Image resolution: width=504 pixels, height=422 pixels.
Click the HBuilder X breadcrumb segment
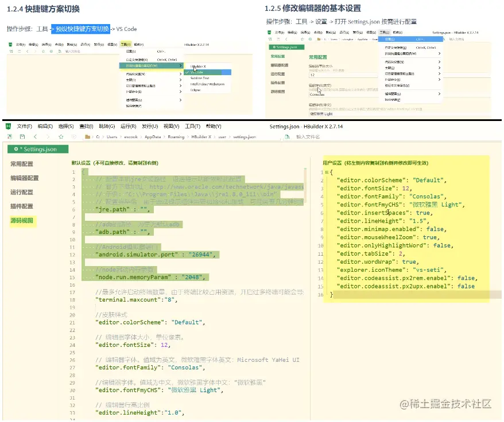201,137
